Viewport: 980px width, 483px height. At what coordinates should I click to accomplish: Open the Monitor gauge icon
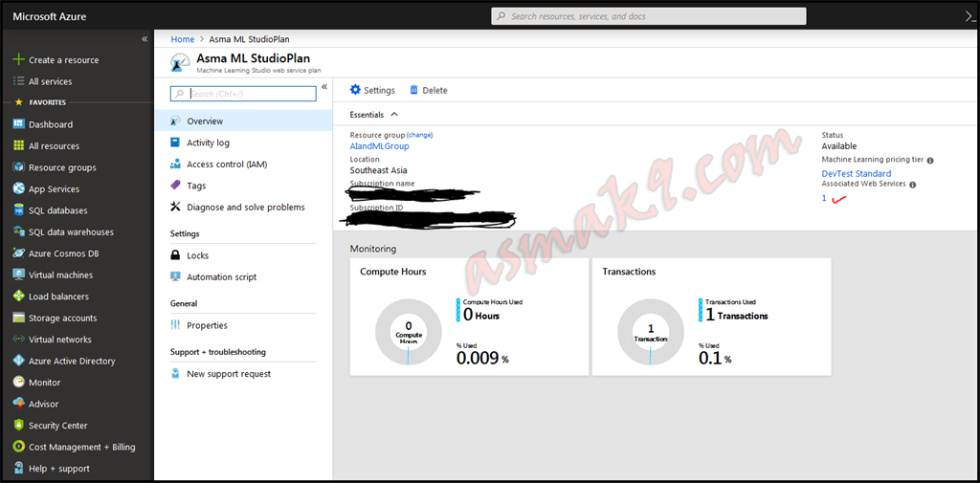point(18,383)
